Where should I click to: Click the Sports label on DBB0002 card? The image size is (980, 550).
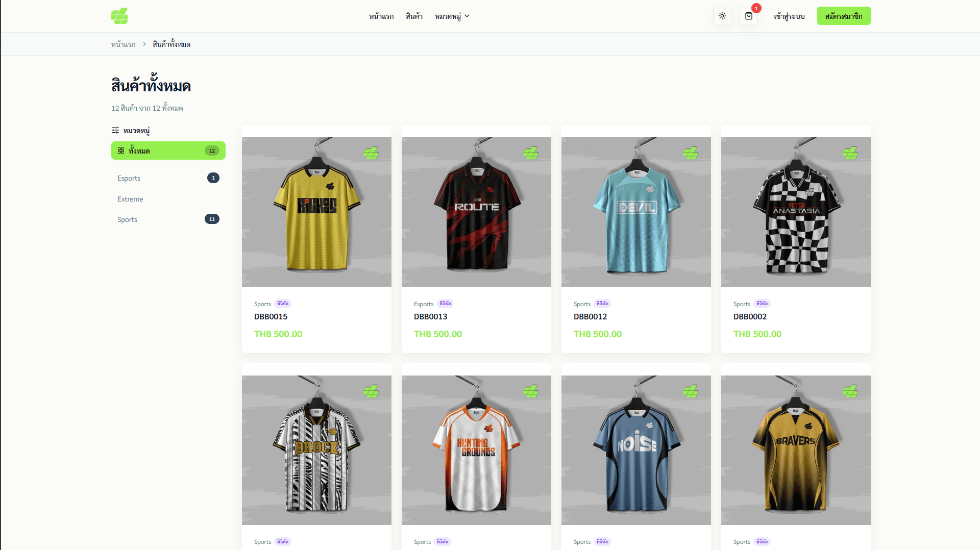(742, 304)
